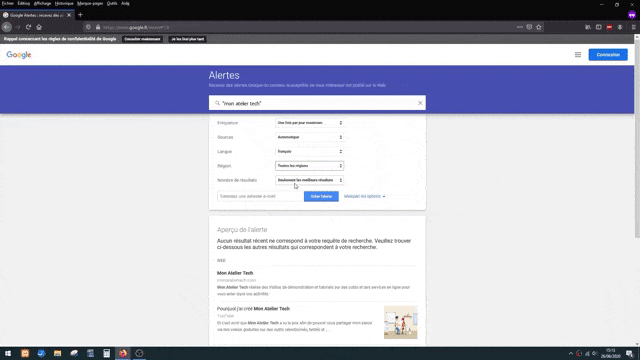The height and width of the screenshot is (360, 640).
Task: Open the Windows Start menu
Action: (8, 353)
